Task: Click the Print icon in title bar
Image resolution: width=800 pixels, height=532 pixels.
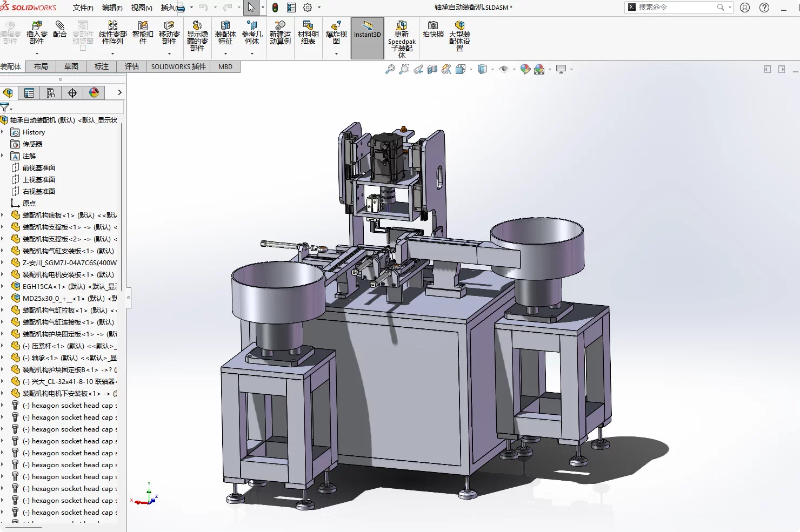Action: click(181, 8)
